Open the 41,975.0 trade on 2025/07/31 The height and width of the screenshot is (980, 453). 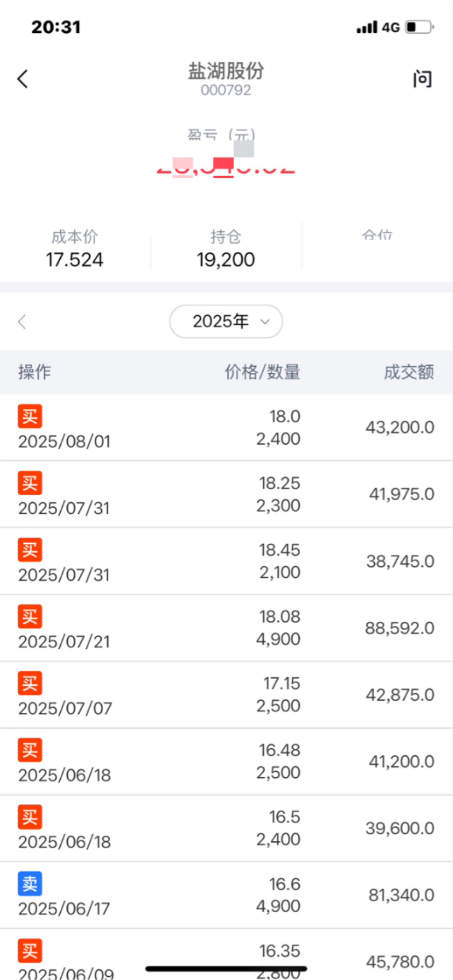[226, 494]
